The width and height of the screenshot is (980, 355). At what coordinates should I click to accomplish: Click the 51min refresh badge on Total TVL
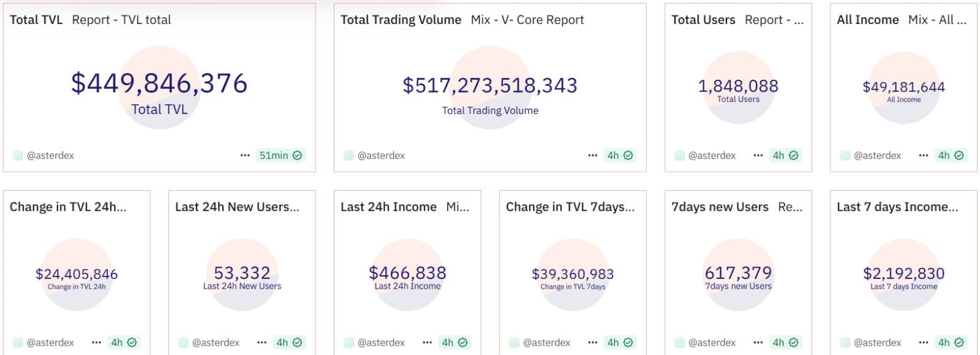[x=274, y=156]
